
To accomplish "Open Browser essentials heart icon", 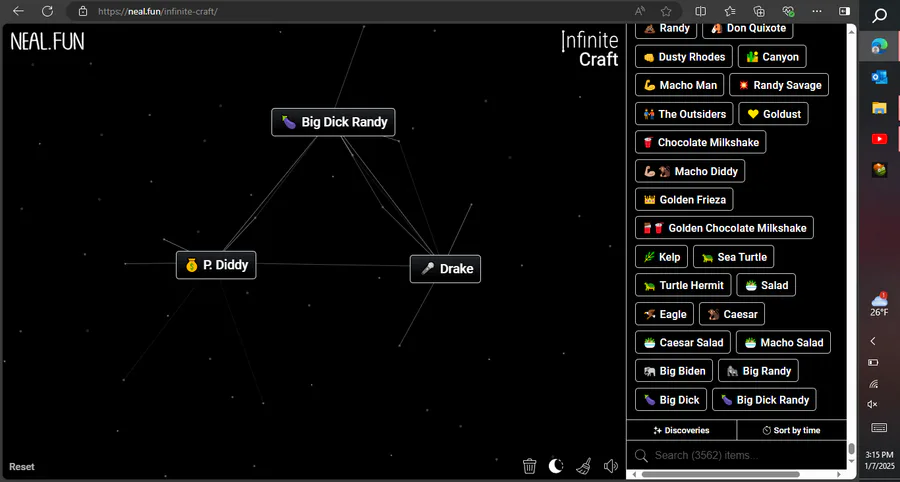I will 788,11.
